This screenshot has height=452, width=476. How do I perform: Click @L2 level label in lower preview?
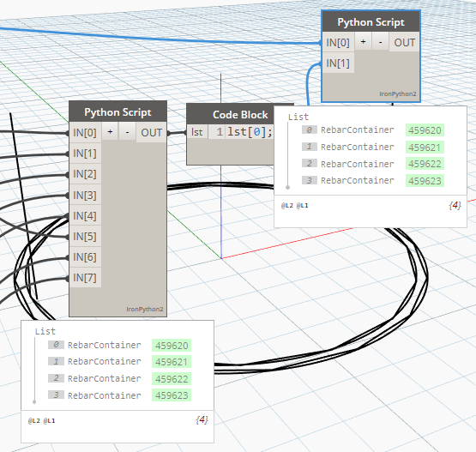[x=34, y=421]
